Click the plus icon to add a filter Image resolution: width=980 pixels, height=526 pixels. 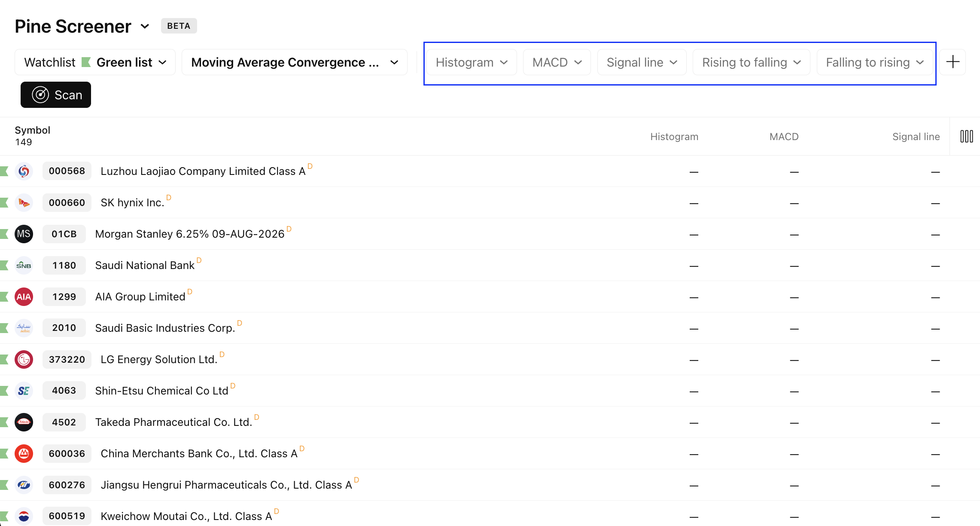coord(953,62)
